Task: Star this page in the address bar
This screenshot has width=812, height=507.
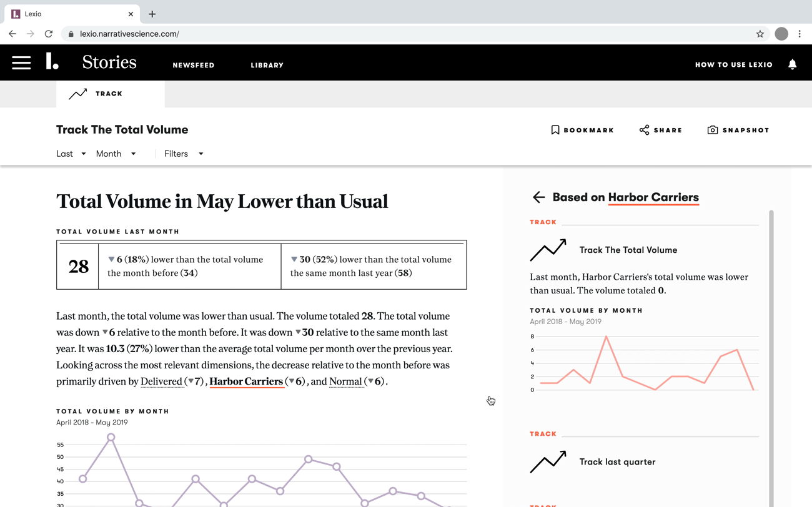Action: (760, 34)
